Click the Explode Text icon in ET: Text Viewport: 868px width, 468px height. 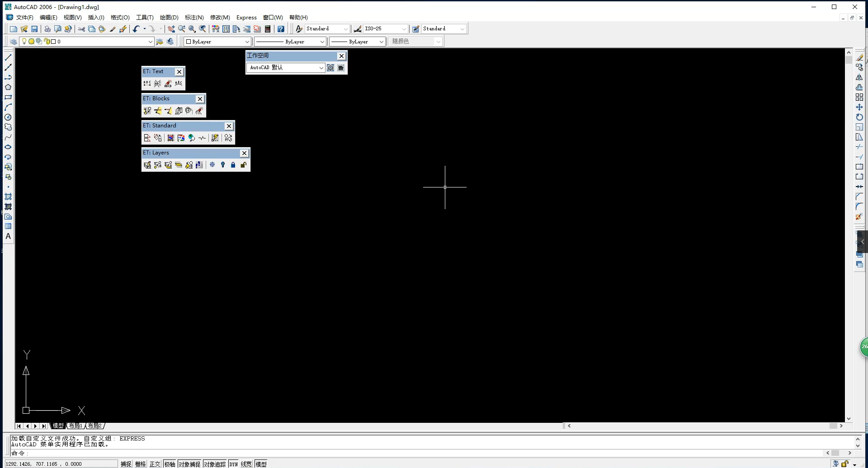[x=168, y=84]
